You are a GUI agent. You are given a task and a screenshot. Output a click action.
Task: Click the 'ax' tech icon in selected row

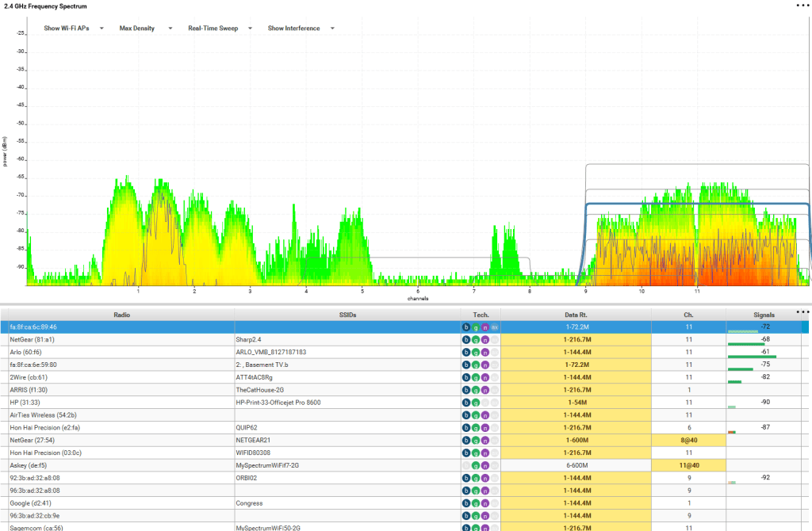pyautogui.click(x=495, y=327)
